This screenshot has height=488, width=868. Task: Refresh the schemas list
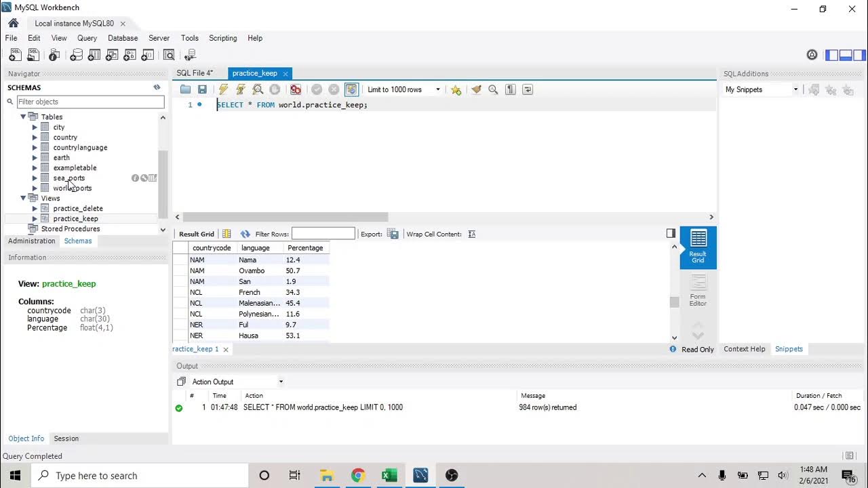tap(157, 87)
